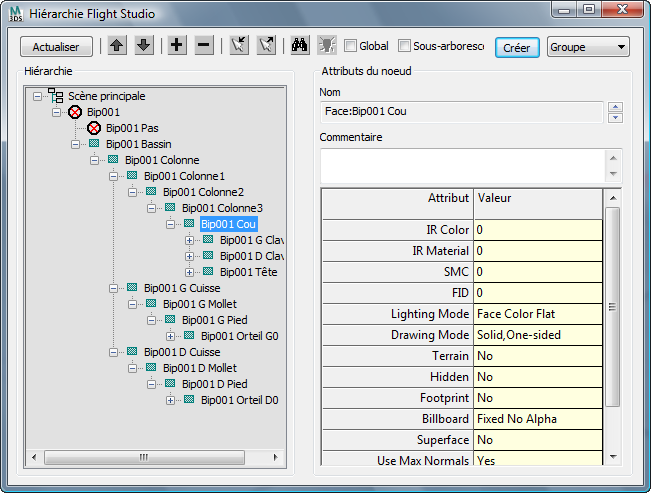This screenshot has height=493, width=651.
Task: Click the node icon of Bip001 G Cuisse
Action: (132, 287)
